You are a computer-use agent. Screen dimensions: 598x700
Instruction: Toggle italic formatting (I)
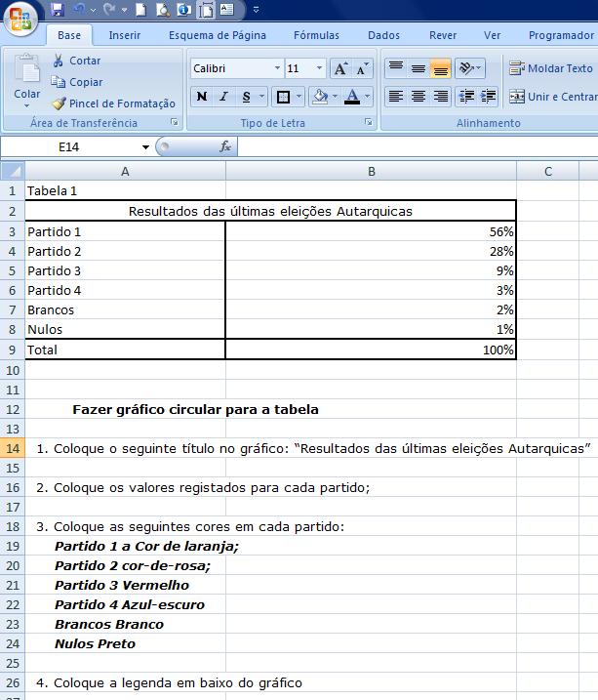pos(223,97)
